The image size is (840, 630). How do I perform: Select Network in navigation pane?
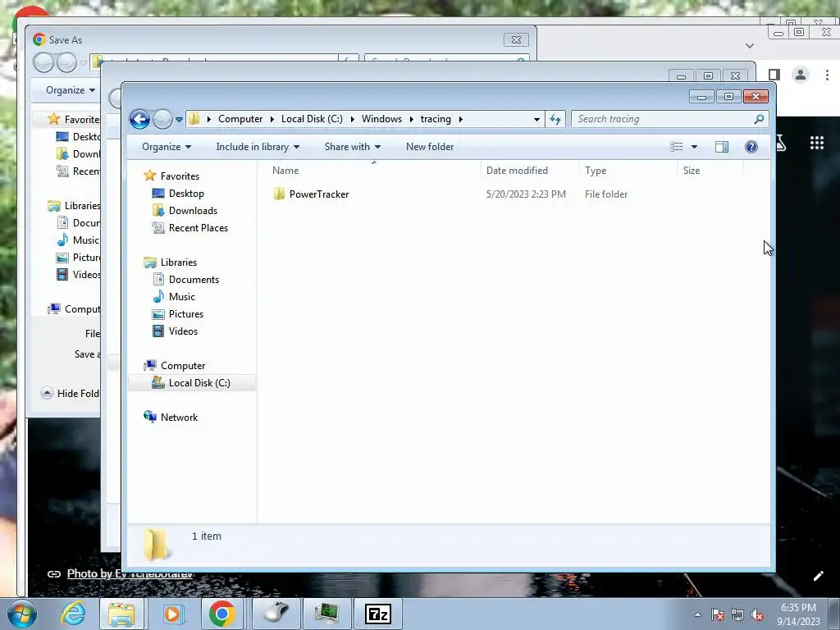pos(179,418)
